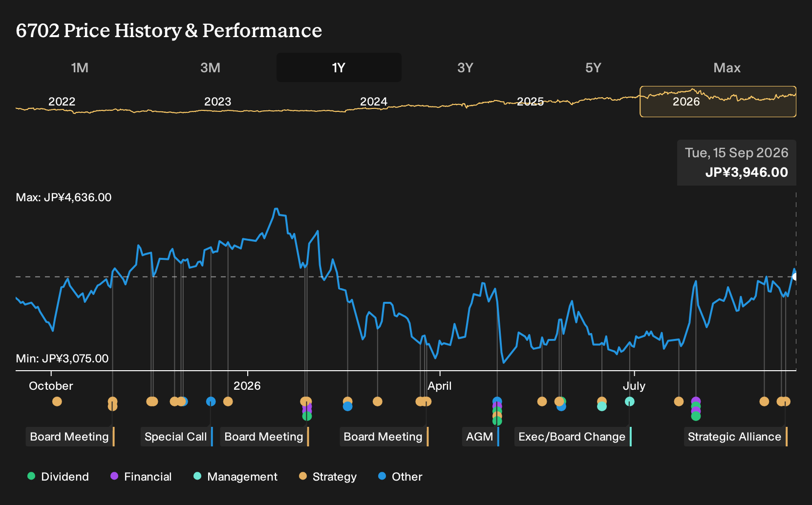Click green Dividend dot at bottom of post-July stack
This screenshot has width=812, height=505.
(696, 416)
